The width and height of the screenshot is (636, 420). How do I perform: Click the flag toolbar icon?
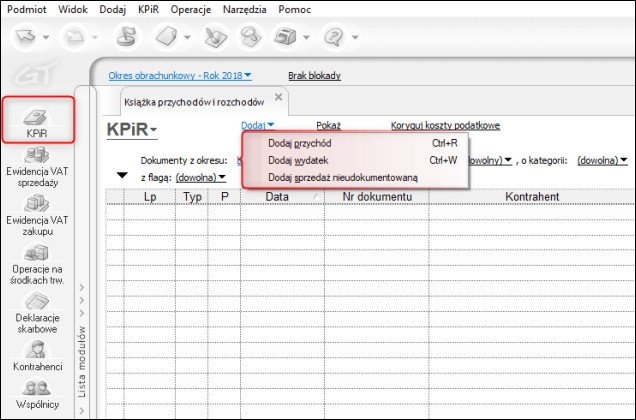click(x=126, y=37)
